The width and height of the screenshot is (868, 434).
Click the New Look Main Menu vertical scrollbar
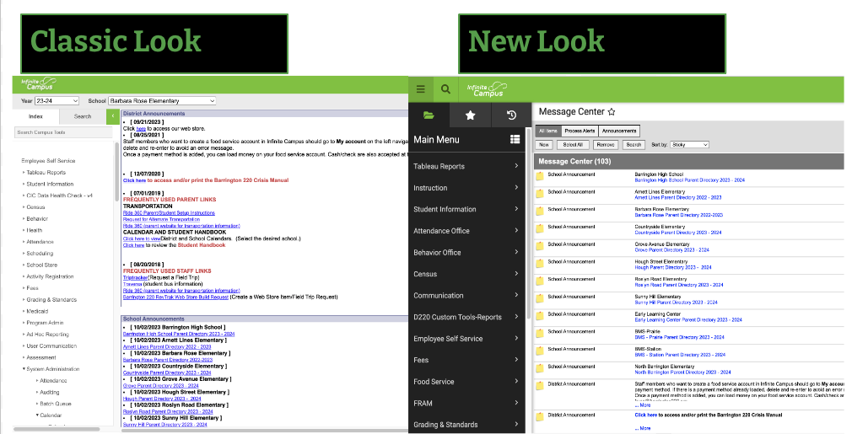pyautogui.click(x=528, y=224)
